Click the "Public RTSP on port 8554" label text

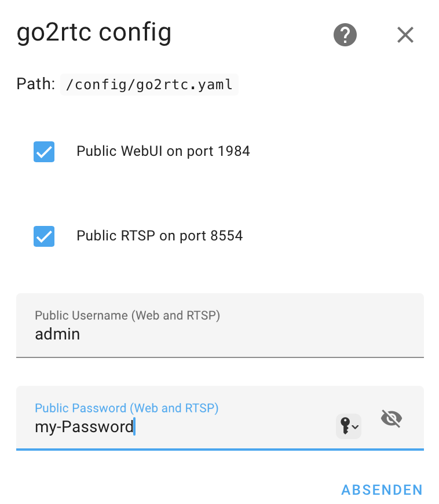tap(159, 236)
